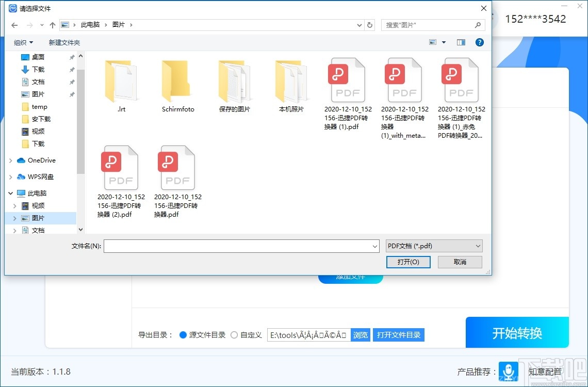
Task: Open the address bar dropdown arrow
Action: pos(359,24)
